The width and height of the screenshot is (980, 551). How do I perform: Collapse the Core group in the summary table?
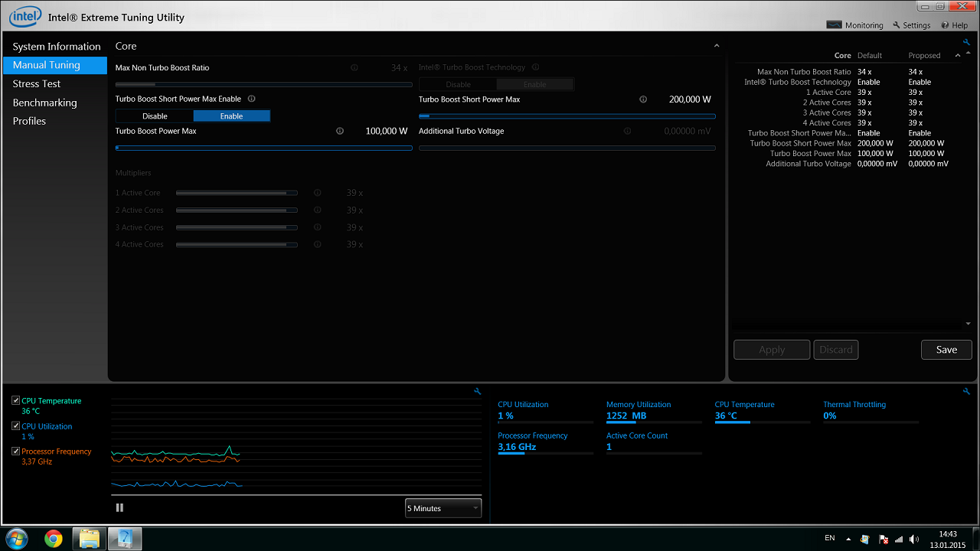click(x=958, y=56)
